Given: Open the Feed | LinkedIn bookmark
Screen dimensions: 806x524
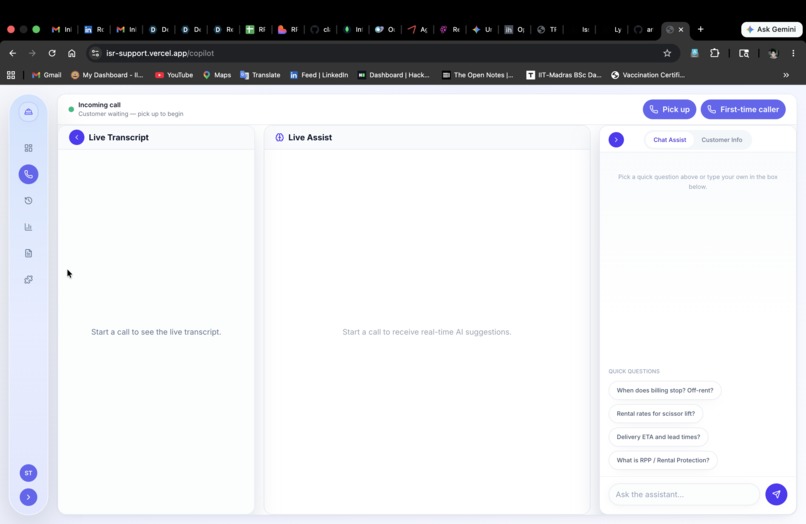Looking at the screenshot, I should tap(319, 75).
